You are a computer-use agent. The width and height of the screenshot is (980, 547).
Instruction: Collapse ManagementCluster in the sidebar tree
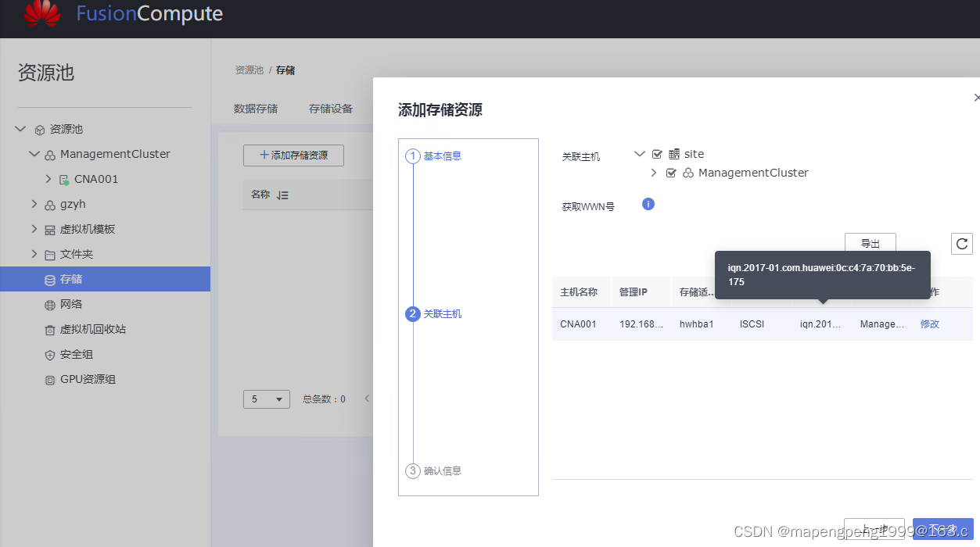34,154
